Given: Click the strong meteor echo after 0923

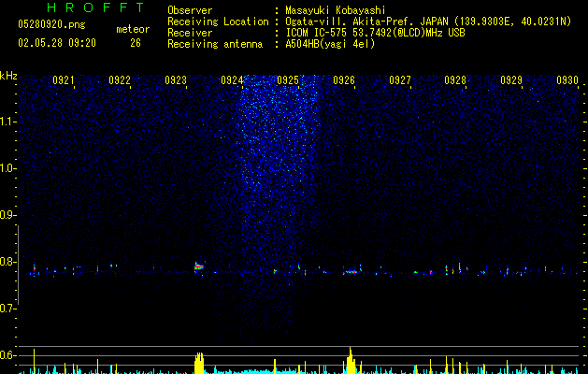Looking at the screenshot, I should pos(199,267).
